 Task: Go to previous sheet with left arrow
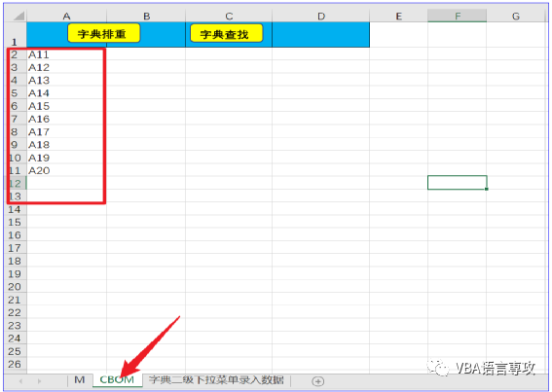tap(20, 381)
